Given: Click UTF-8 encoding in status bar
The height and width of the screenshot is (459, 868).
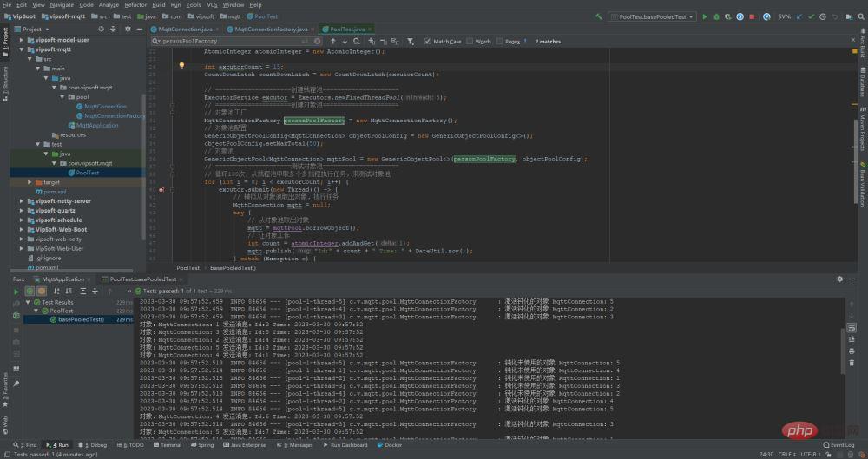Looking at the screenshot, I should 810,454.
